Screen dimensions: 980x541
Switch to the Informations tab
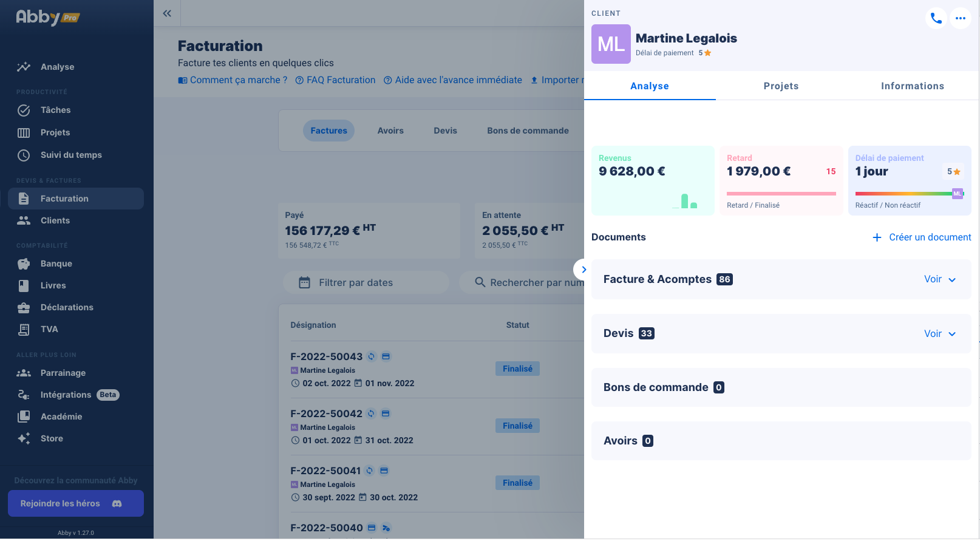(912, 86)
